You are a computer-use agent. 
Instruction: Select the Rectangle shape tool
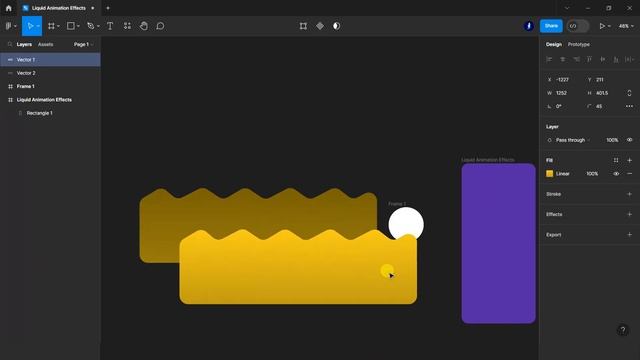point(71,26)
